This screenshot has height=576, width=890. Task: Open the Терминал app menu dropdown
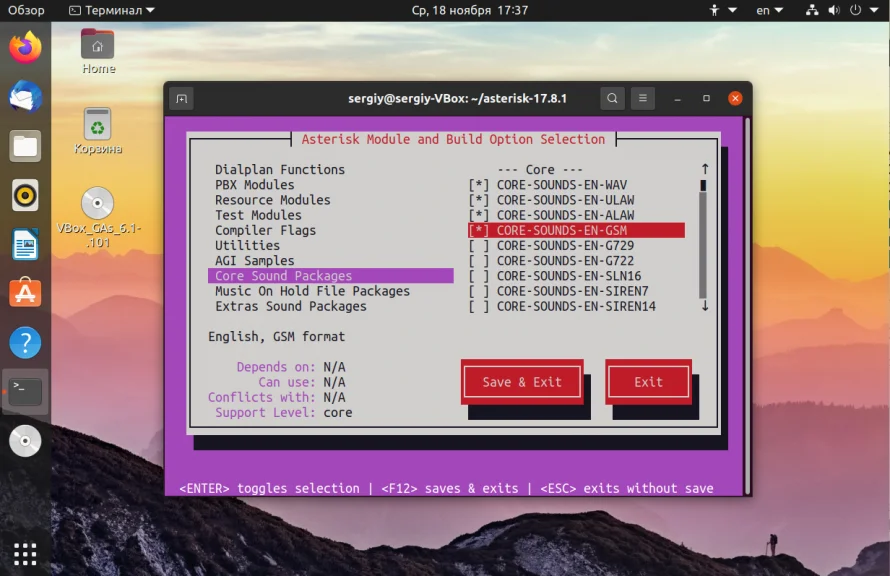click(x=111, y=10)
